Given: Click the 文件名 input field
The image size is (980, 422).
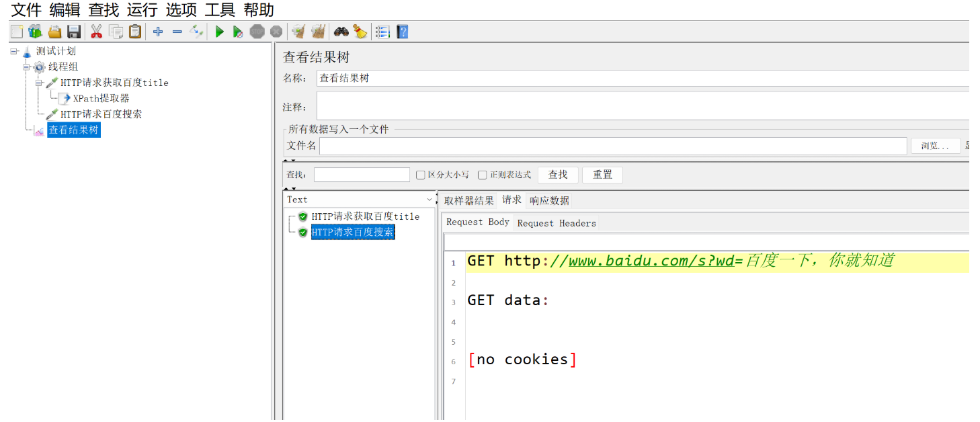Looking at the screenshot, I should click(613, 146).
